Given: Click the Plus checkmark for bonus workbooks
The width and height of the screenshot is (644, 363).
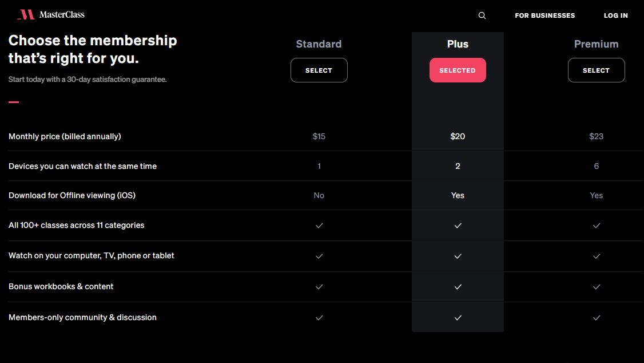Looking at the screenshot, I should pos(458,287).
